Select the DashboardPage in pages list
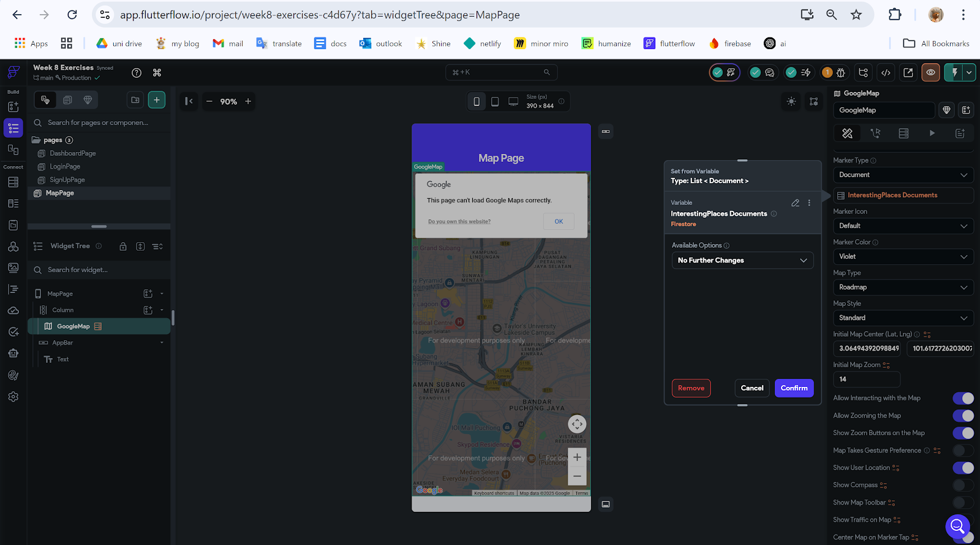980x545 pixels. (72, 153)
